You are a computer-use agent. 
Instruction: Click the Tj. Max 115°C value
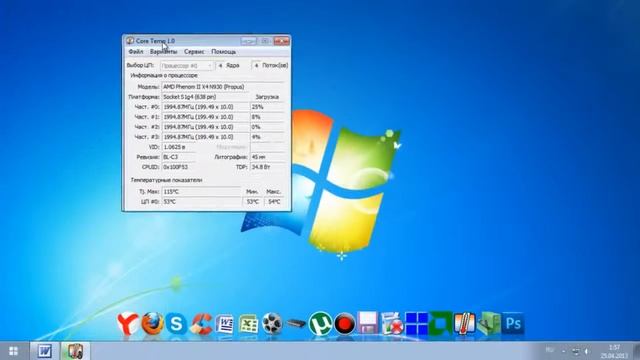pos(201,191)
